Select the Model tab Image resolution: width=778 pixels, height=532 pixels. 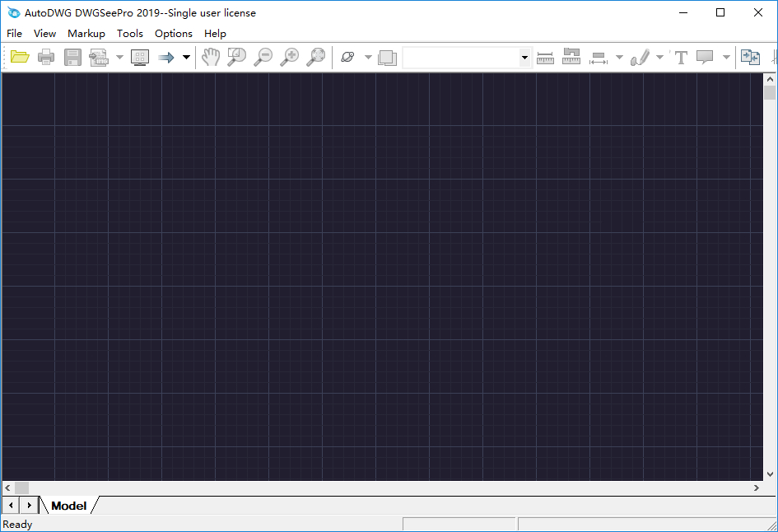click(x=69, y=505)
